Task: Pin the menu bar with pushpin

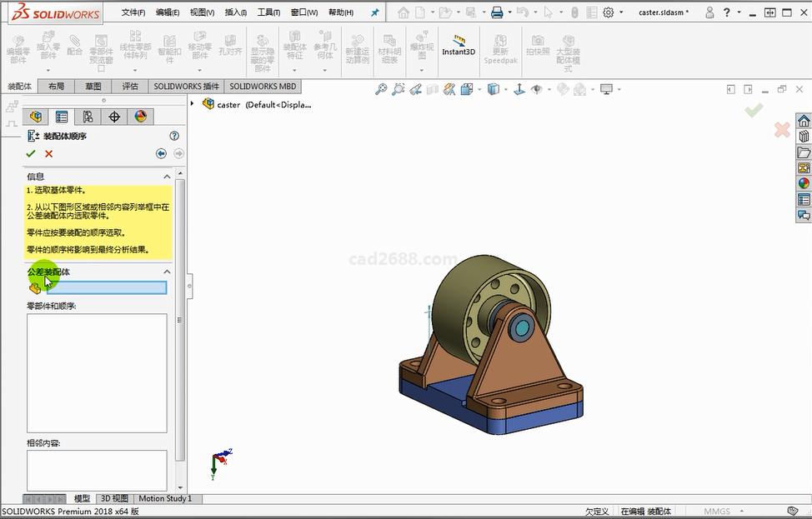Action: click(x=374, y=12)
